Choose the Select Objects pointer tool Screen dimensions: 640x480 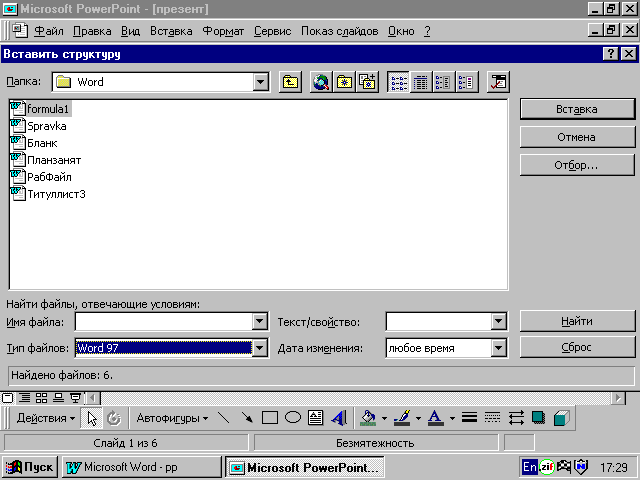pyautogui.click(x=92, y=418)
